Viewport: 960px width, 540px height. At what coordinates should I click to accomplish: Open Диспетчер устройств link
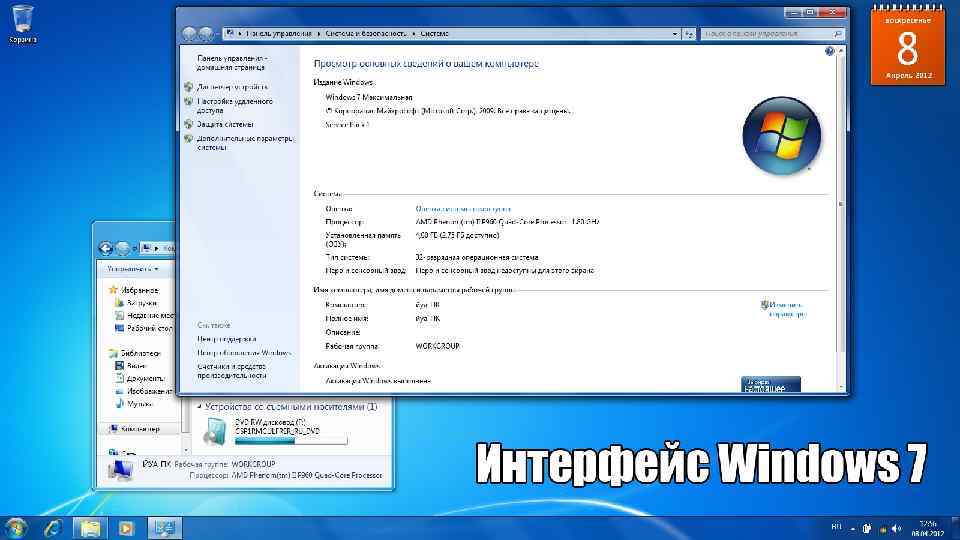pyautogui.click(x=232, y=87)
